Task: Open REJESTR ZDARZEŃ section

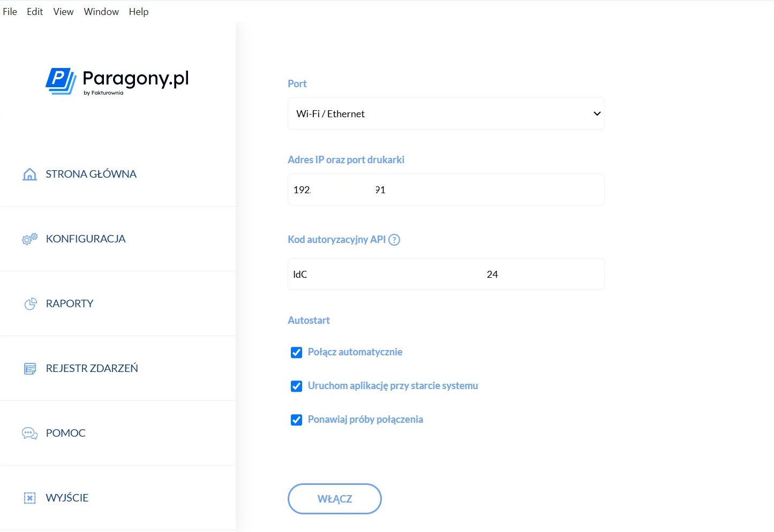Action: (92, 368)
